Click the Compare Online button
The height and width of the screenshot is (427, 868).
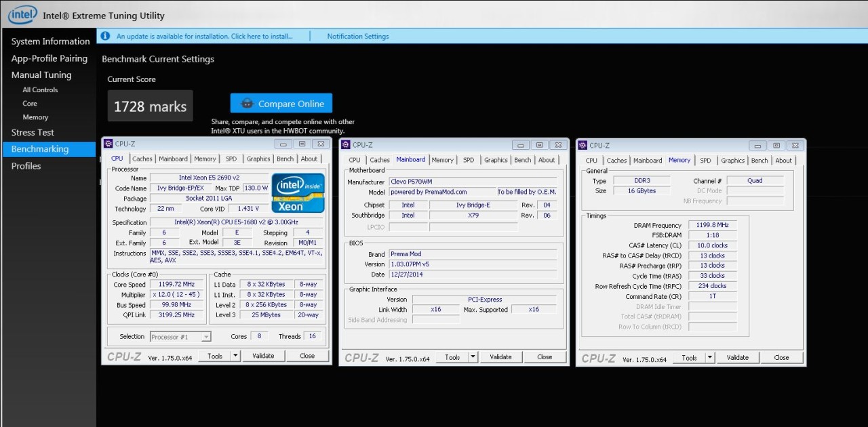tap(281, 103)
